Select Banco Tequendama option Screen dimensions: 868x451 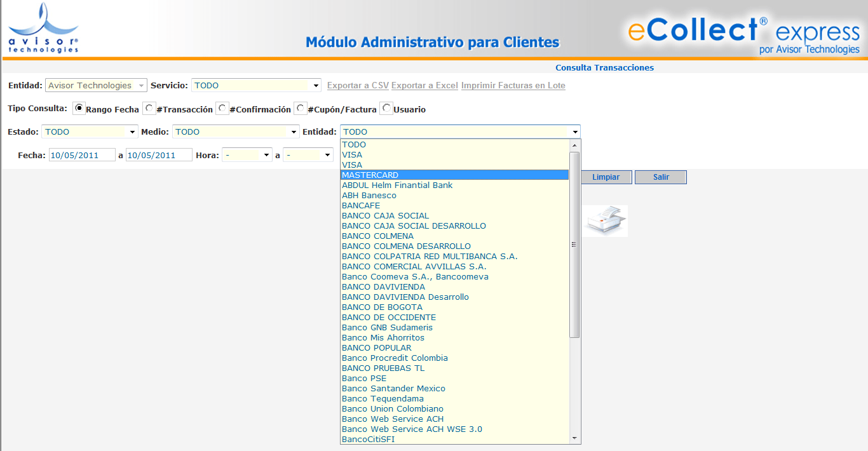(x=455, y=398)
